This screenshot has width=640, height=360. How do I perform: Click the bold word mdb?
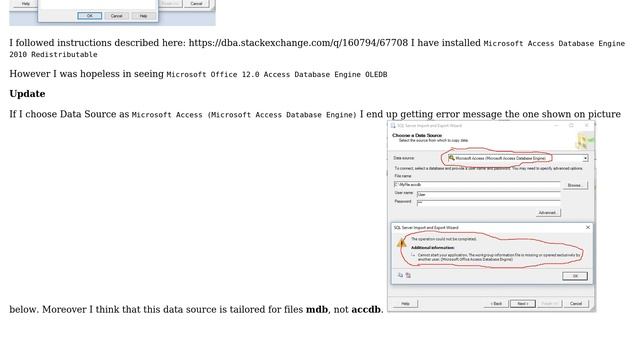pos(317,309)
